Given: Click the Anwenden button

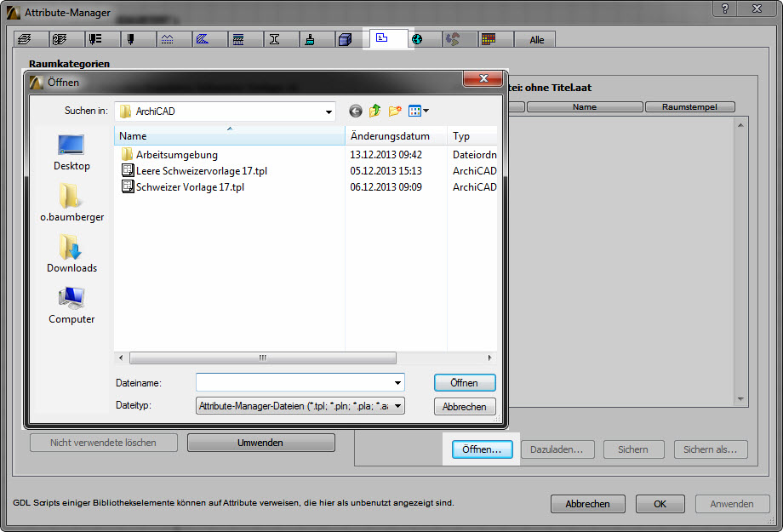Looking at the screenshot, I should [732, 504].
